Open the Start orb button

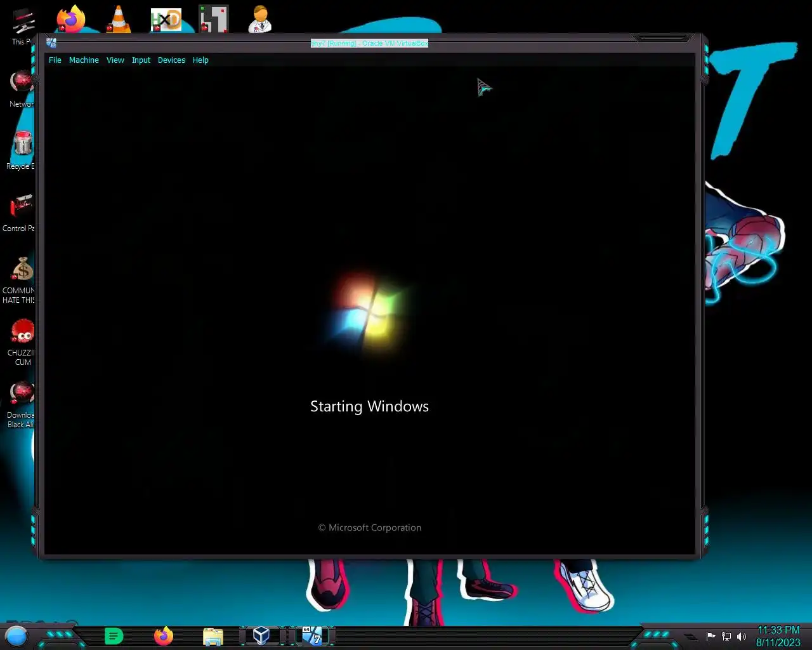coord(16,635)
